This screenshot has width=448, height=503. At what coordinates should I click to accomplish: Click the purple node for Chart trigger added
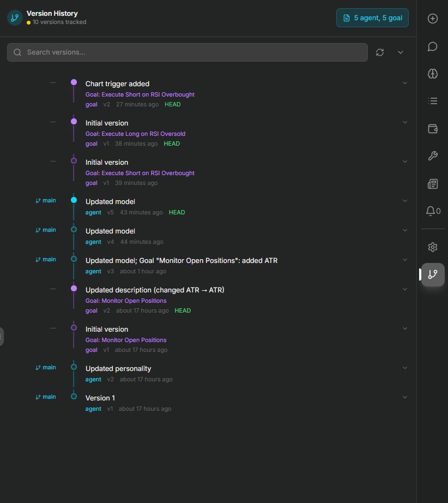click(x=74, y=82)
